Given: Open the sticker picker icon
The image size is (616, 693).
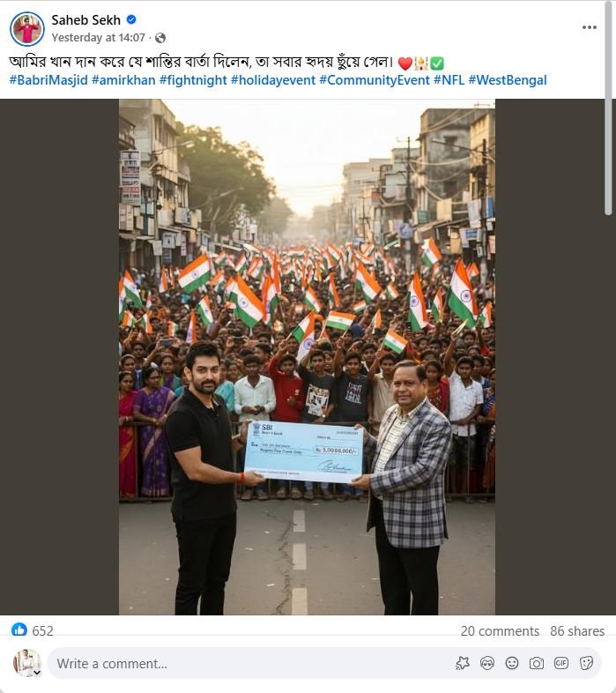Looking at the screenshot, I should pyautogui.click(x=586, y=663).
